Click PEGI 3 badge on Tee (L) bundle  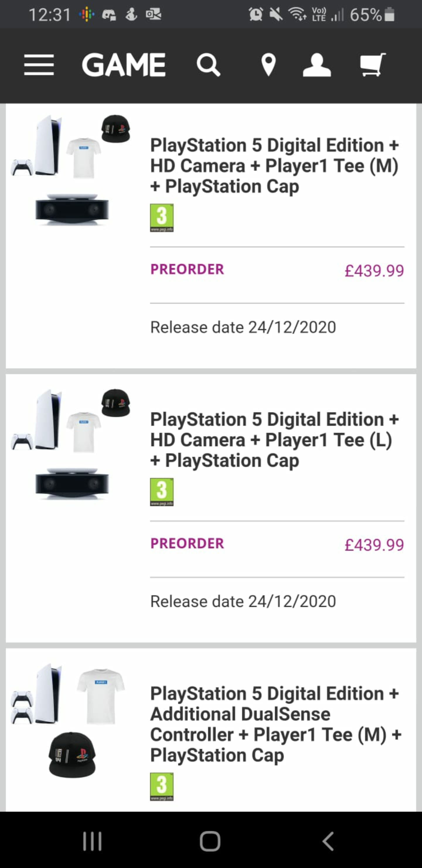pyautogui.click(x=162, y=492)
